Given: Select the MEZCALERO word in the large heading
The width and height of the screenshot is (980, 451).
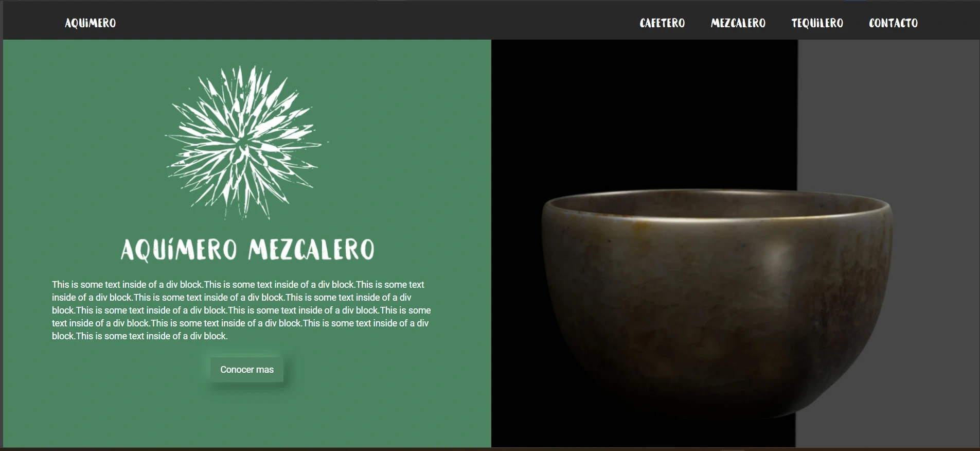Looking at the screenshot, I should (x=311, y=249).
